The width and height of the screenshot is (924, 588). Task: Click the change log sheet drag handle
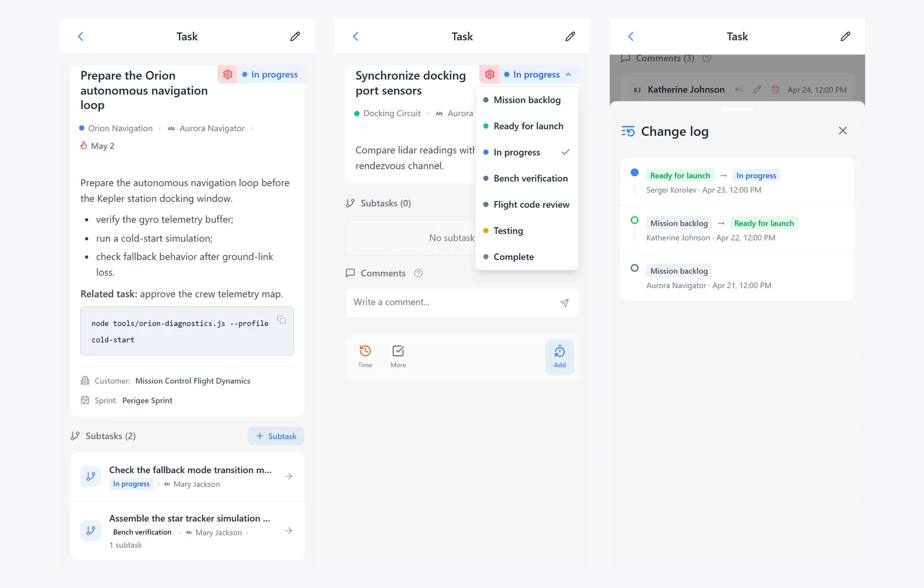pyautogui.click(x=737, y=109)
